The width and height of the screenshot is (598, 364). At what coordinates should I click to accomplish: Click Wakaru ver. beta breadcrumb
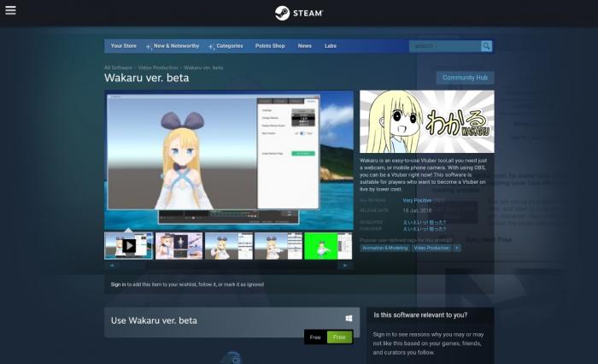tap(203, 68)
